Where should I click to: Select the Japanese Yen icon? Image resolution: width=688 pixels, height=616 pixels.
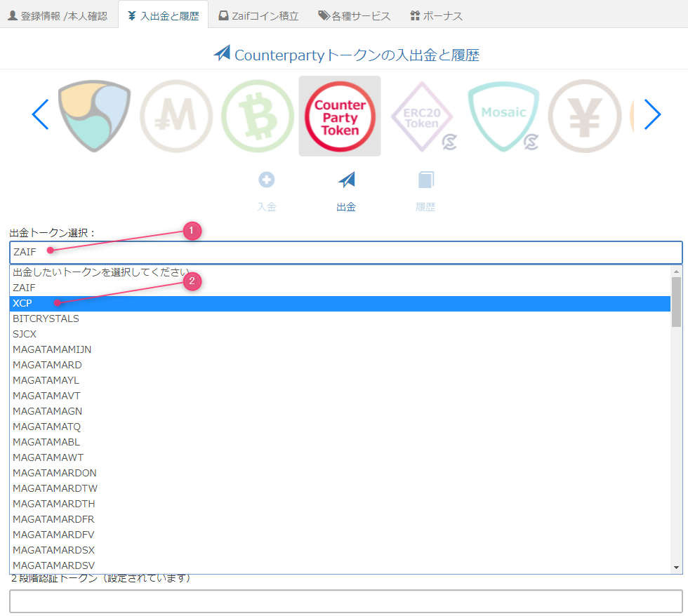point(584,116)
